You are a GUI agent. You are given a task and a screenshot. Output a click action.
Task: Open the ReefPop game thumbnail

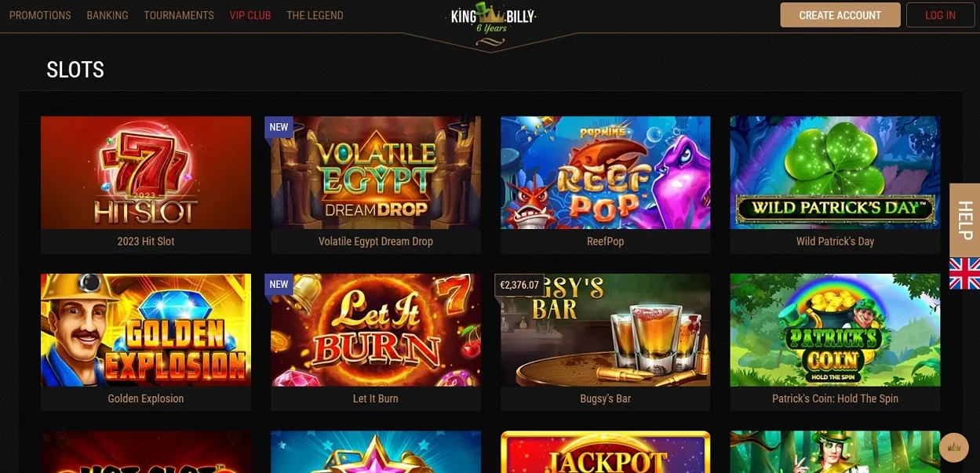click(606, 173)
